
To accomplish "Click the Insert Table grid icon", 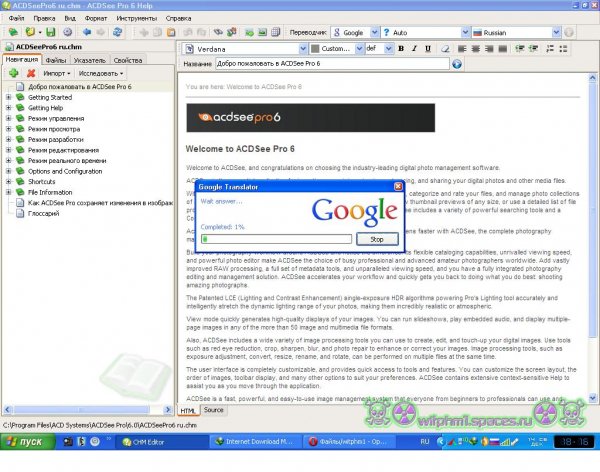I will (x=276, y=33).
